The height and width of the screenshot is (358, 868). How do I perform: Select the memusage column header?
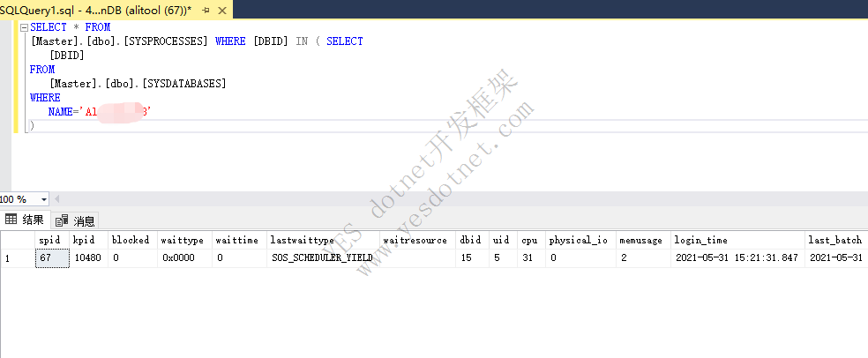(644, 240)
